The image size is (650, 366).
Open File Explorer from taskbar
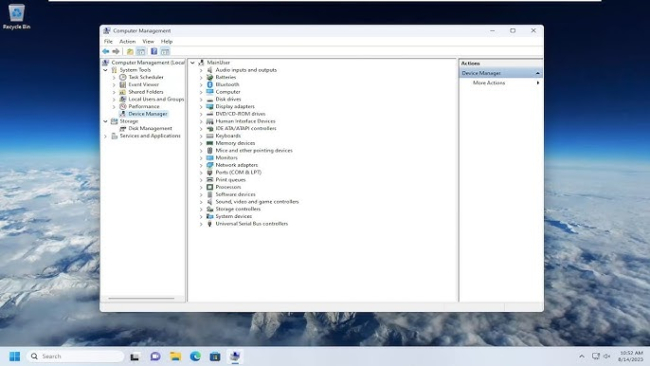click(175, 356)
